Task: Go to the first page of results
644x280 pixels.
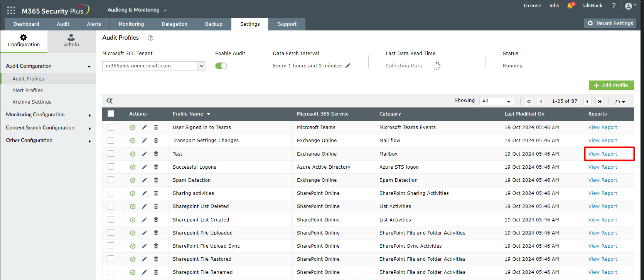Action: click(x=529, y=101)
